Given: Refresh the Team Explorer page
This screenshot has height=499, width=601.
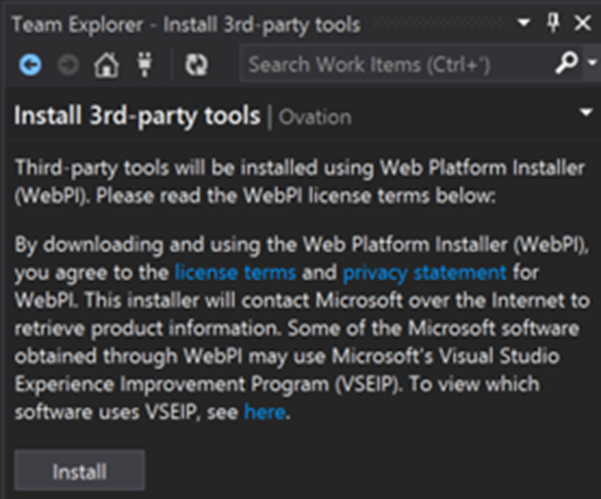Looking at the screenshot, I should click(x=196, y=64).
